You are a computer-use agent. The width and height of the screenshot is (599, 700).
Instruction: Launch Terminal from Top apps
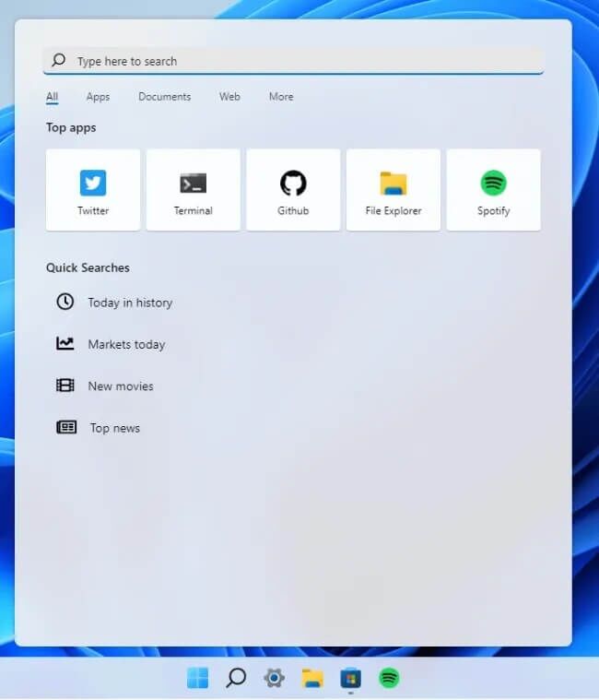click(x=194, y=190)
